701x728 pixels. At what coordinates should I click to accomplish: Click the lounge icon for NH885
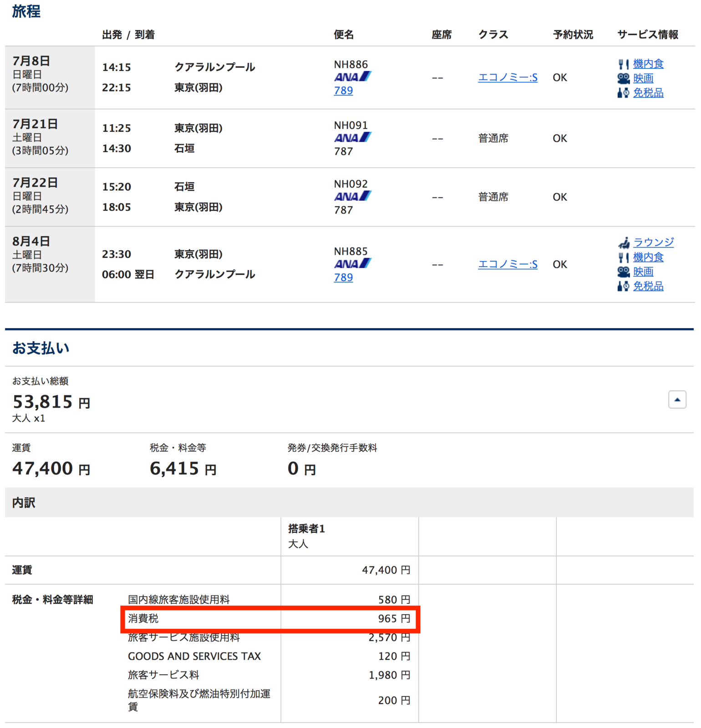(624, 243)
